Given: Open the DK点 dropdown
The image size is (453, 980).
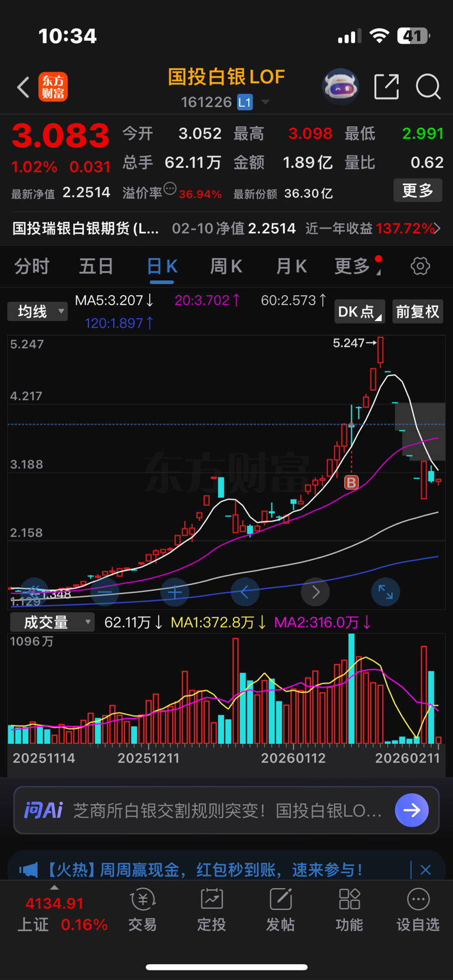Looking at the screenshot, I should pyautogui.click(x=360, y=311).
